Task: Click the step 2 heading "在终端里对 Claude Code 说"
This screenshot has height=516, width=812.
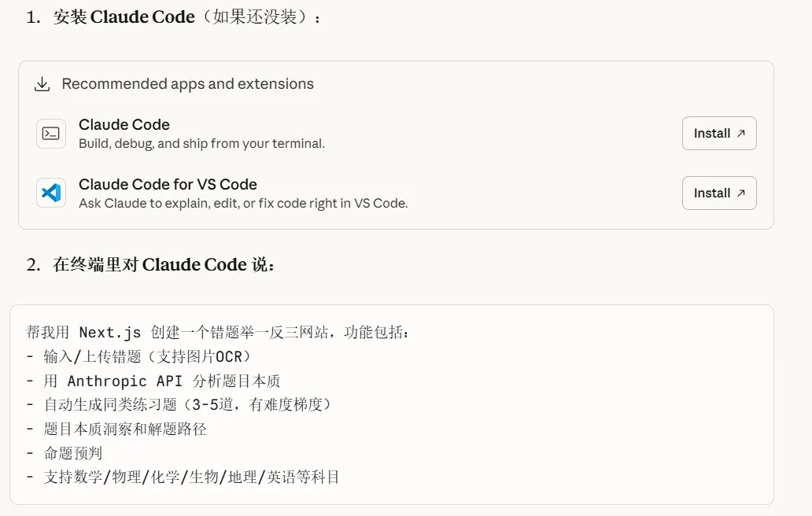Action: coord(164,264)
